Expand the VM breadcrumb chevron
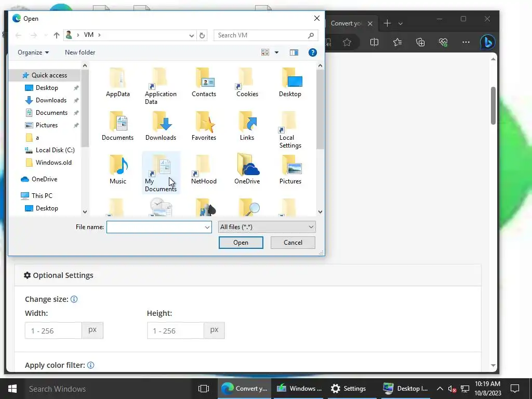Viewport: 532px width, 399px height. click(99, 35)
